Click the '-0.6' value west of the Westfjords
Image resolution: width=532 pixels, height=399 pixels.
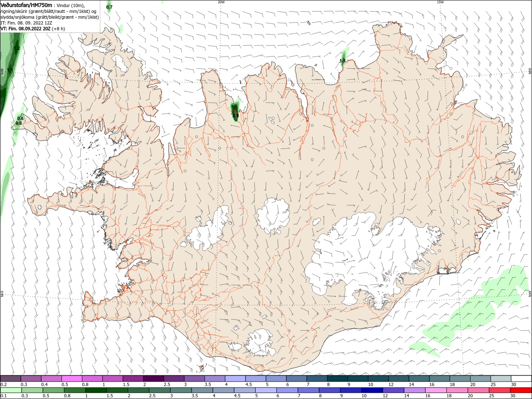[18, 123]
